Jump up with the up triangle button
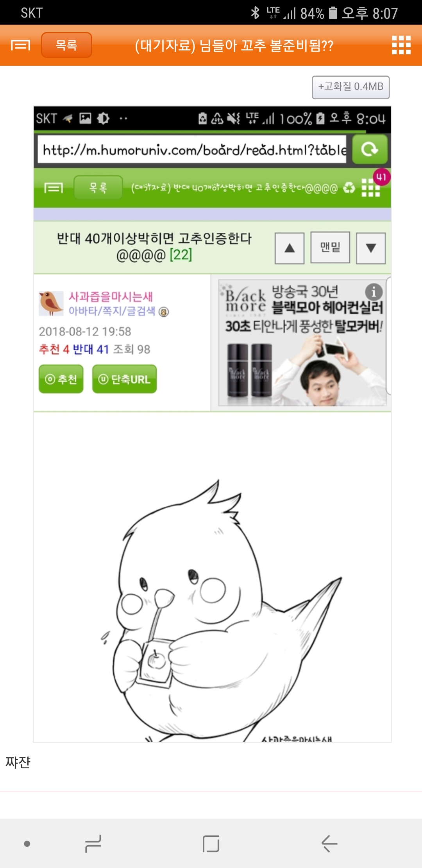The width and height of the screenshot is (422, 868). click(290, 248)
